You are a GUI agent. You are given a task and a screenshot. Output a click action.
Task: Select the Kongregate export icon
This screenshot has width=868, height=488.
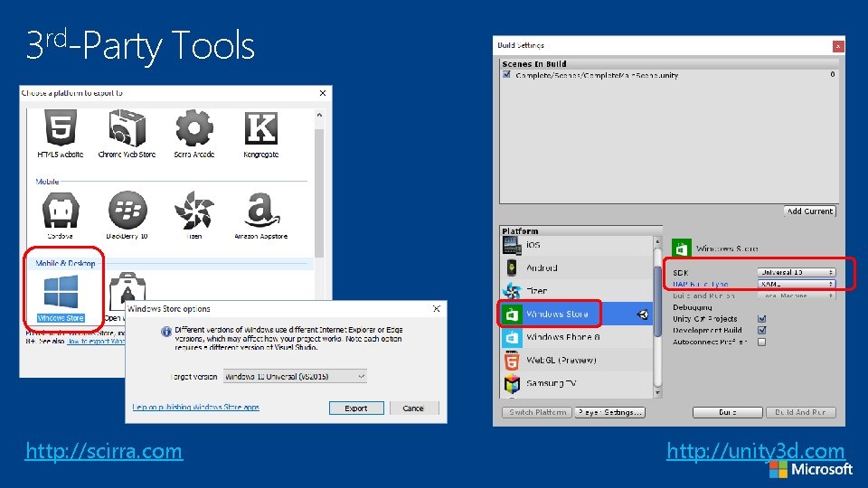pyautogui.click(x=260, y=128)
